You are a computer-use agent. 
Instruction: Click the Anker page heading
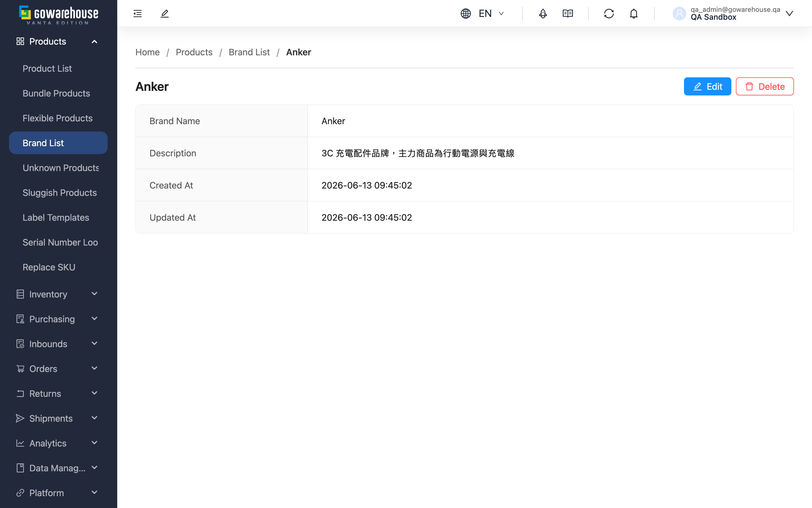[x=152, y=87]
